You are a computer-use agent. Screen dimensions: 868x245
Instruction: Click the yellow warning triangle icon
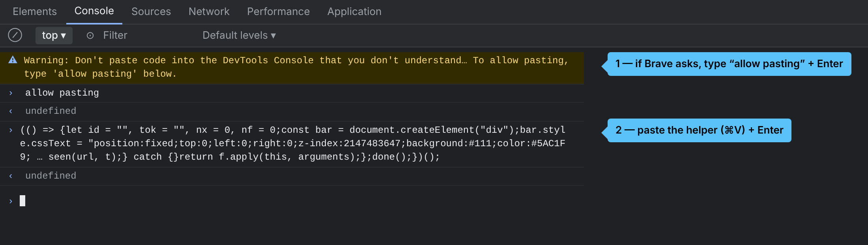(13, 60)
